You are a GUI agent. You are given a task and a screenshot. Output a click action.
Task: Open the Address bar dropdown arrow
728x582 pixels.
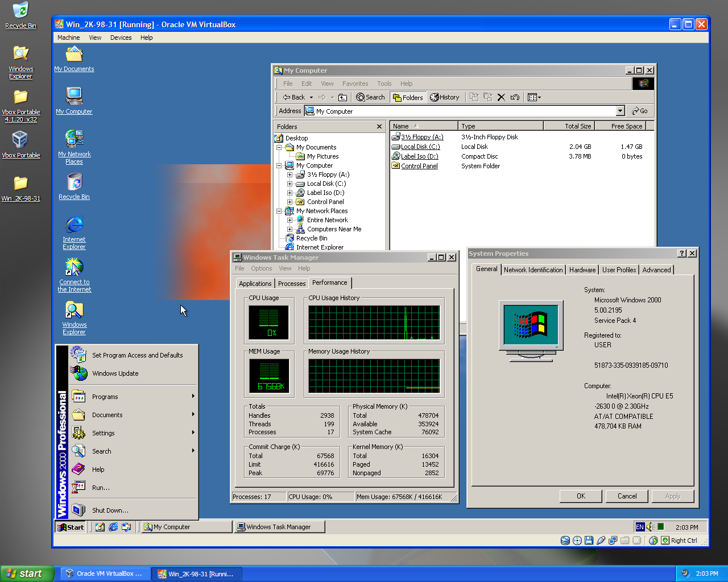point(621,111)
